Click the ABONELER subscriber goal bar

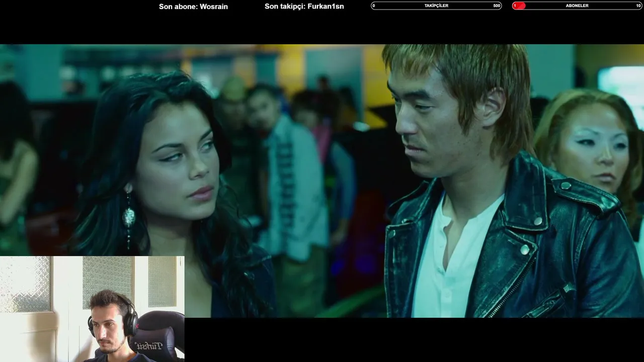click(577, 6)
